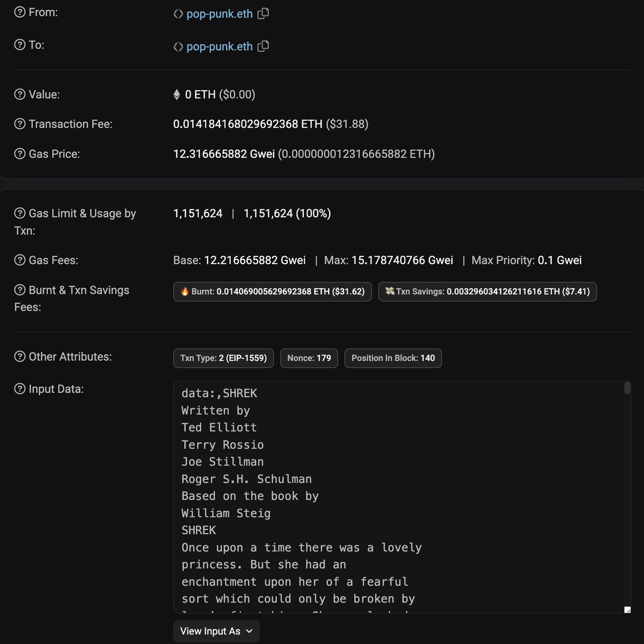Click help icon beside Other Attributes
Viewport: 644px width, 644px height.
20,356
